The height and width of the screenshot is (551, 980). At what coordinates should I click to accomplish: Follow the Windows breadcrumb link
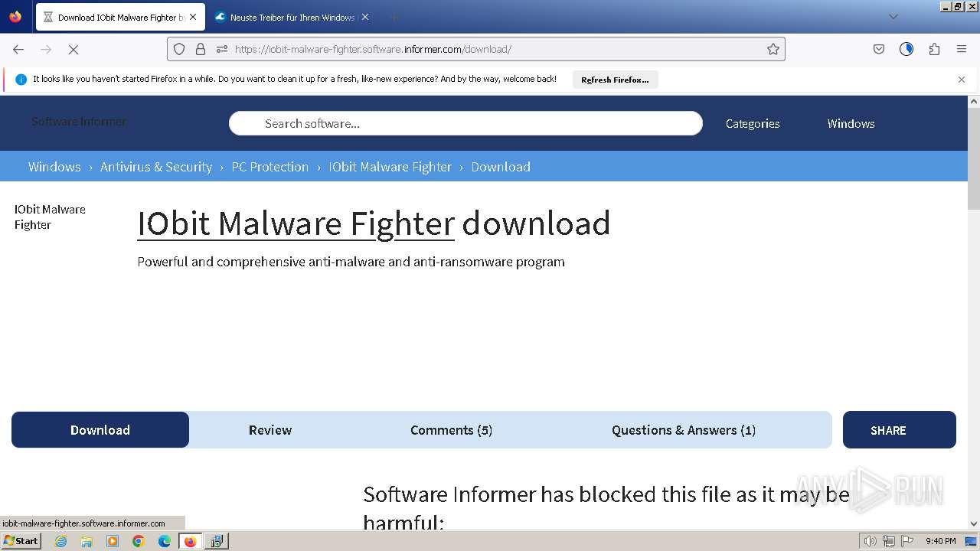coord(54,167)
